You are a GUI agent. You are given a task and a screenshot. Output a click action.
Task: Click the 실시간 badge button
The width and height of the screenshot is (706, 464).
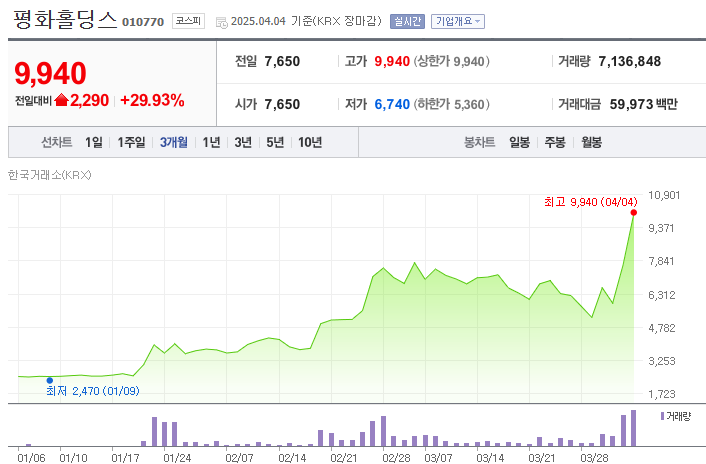(x=407, y=21)
